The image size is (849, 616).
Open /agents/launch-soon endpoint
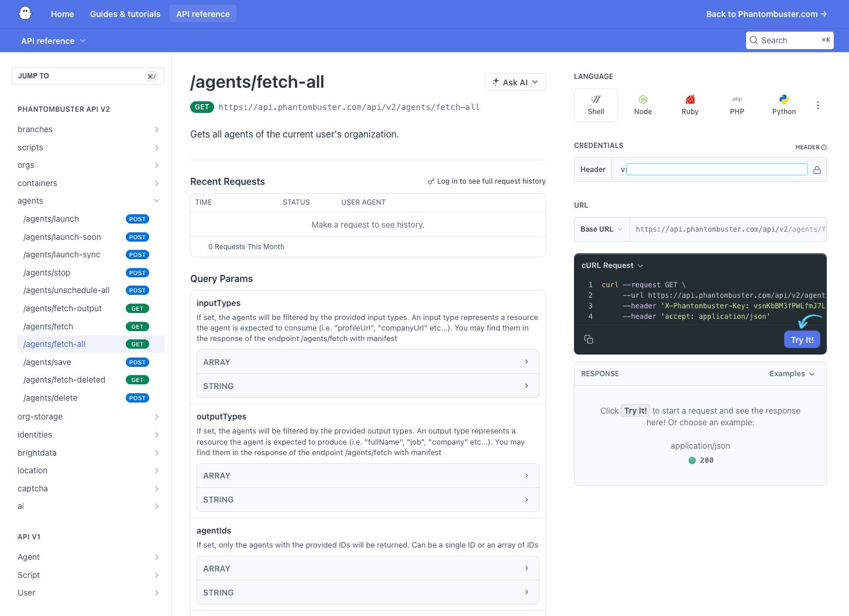point(91,237)
